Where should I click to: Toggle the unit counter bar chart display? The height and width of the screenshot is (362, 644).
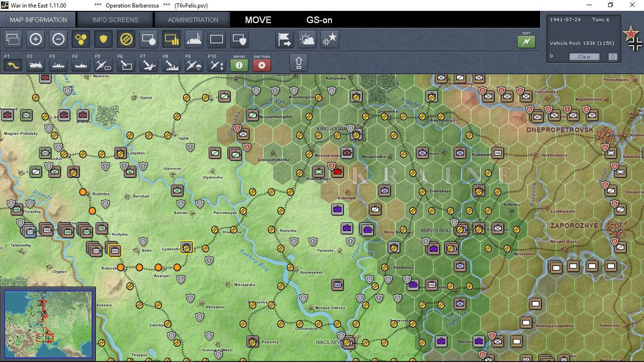click(172, 39)
